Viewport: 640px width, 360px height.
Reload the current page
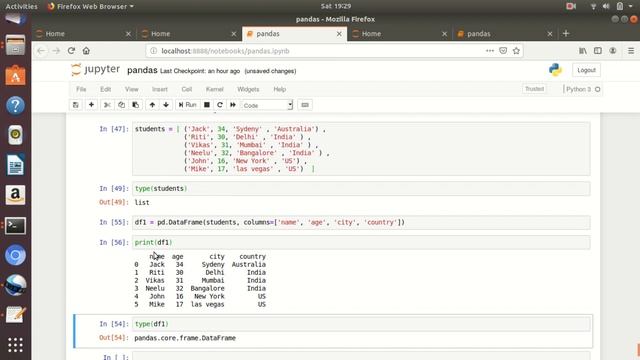71,51
